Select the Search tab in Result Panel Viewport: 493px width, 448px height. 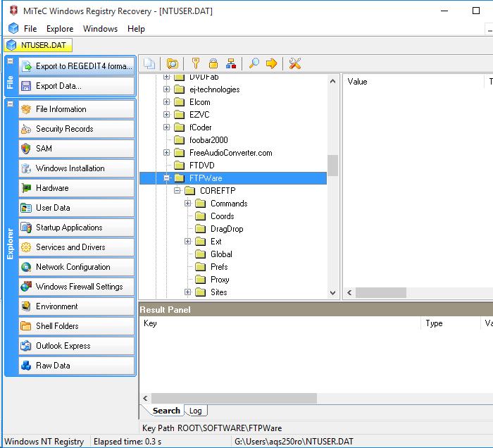166,411
